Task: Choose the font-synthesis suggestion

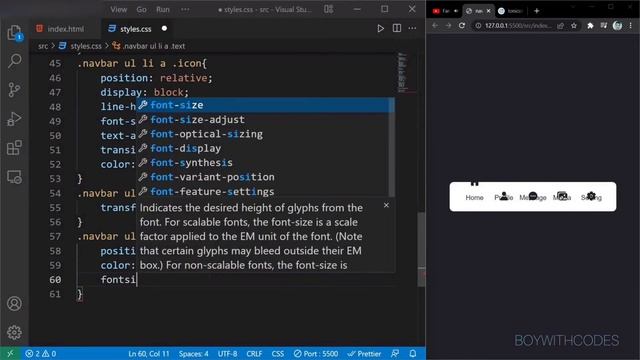Action: [265, 162]
